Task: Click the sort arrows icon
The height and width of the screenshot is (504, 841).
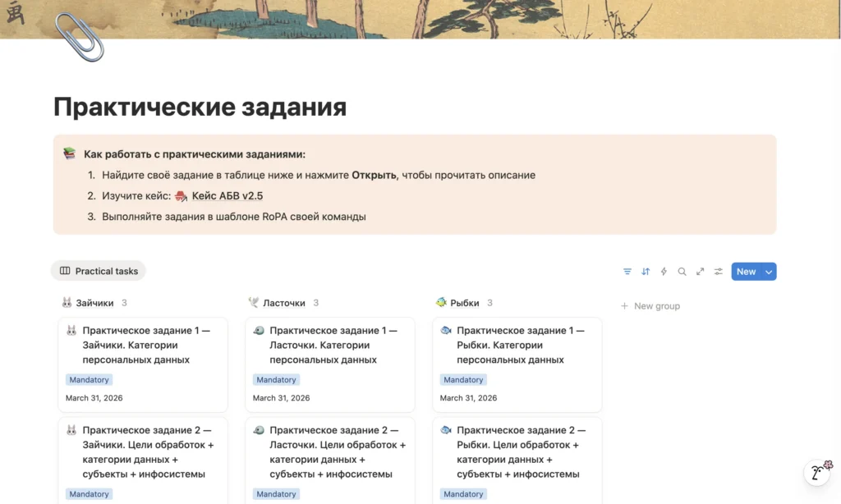Action: coord(646,272)
